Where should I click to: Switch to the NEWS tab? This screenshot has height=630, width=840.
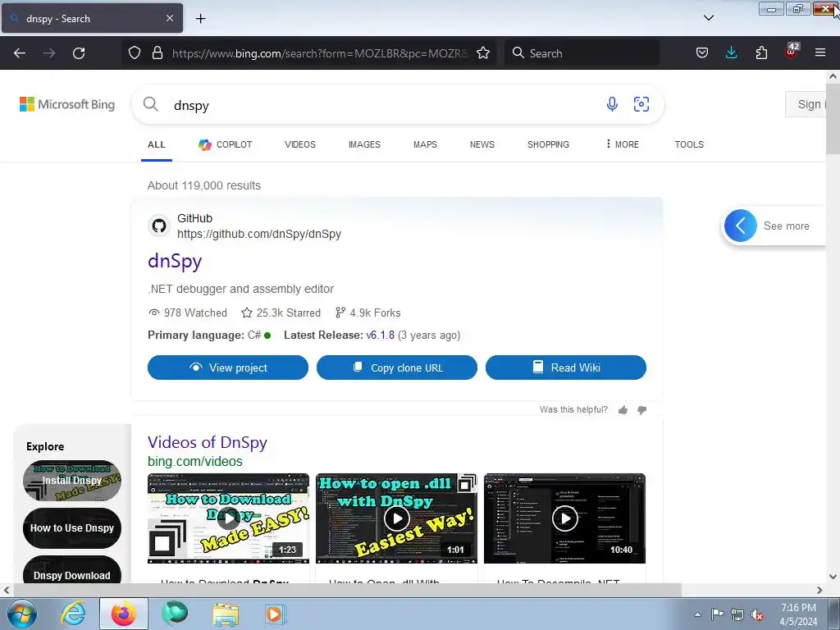[482, 144]
